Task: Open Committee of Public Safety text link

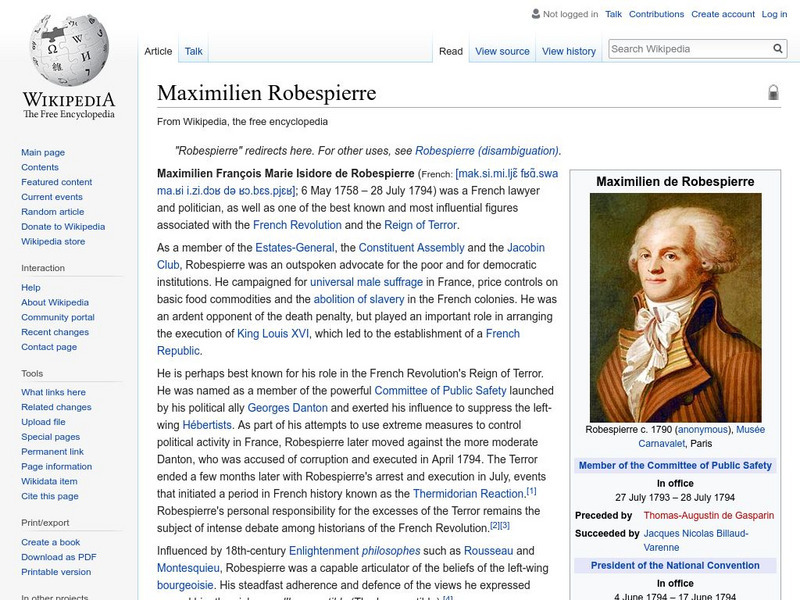Action: pos(440,390)
